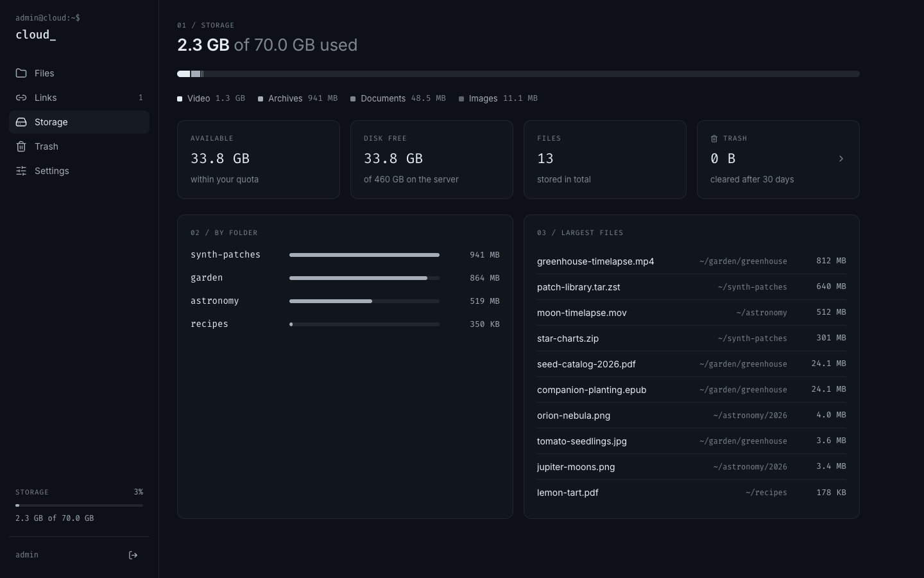Click the sidebar storage progress bar
Viewport: 924px width, 578px height.
coord(79,505)
